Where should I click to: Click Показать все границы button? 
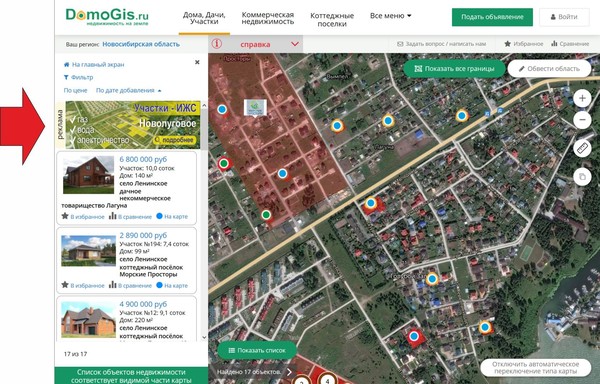point(454,69)
